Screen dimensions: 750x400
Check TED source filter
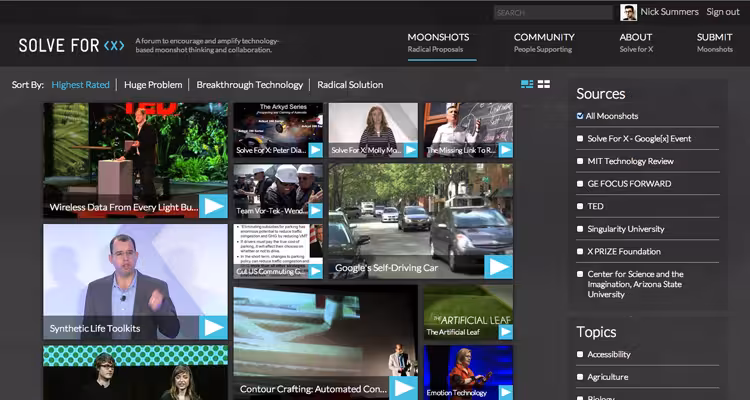point(580,206)
